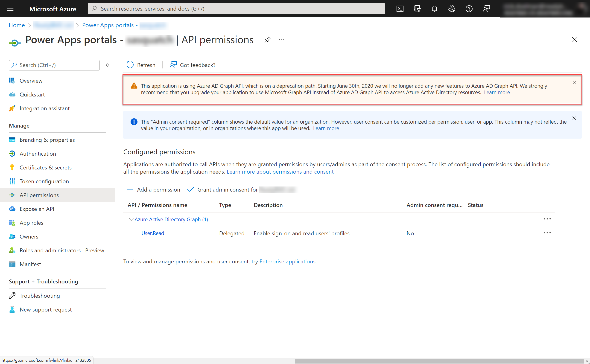
Task: Expand the Azure Active Directory Graph section
Action: coord(131,219)
